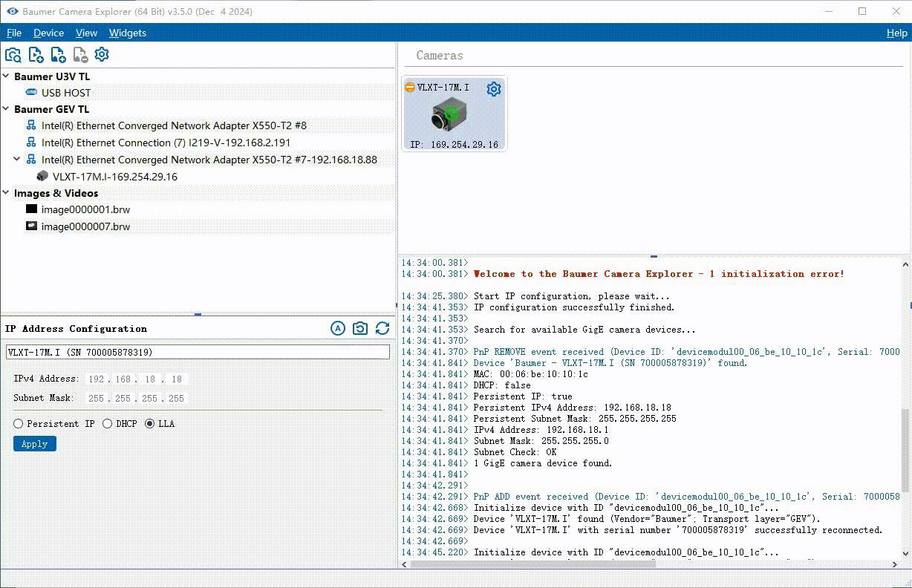Click the 'IP configuration successfully finished.' log line
Viewport: 912px width, 588px height.
[x=574, y=307]
